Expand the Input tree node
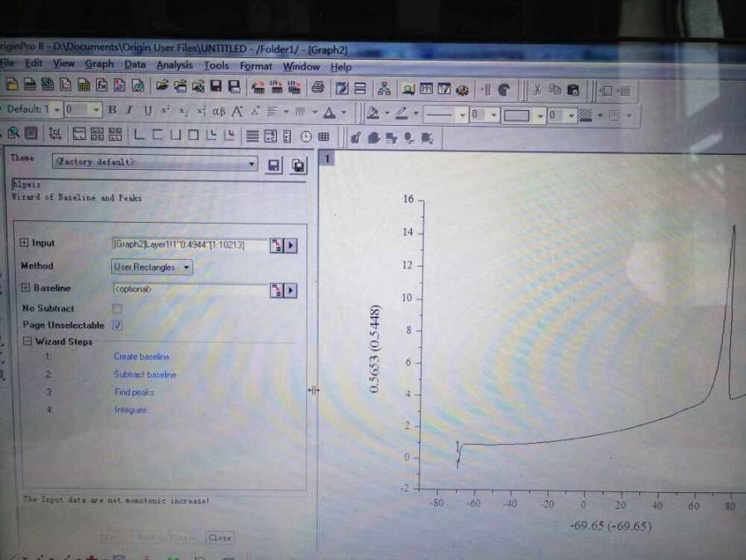 (24, 243)
